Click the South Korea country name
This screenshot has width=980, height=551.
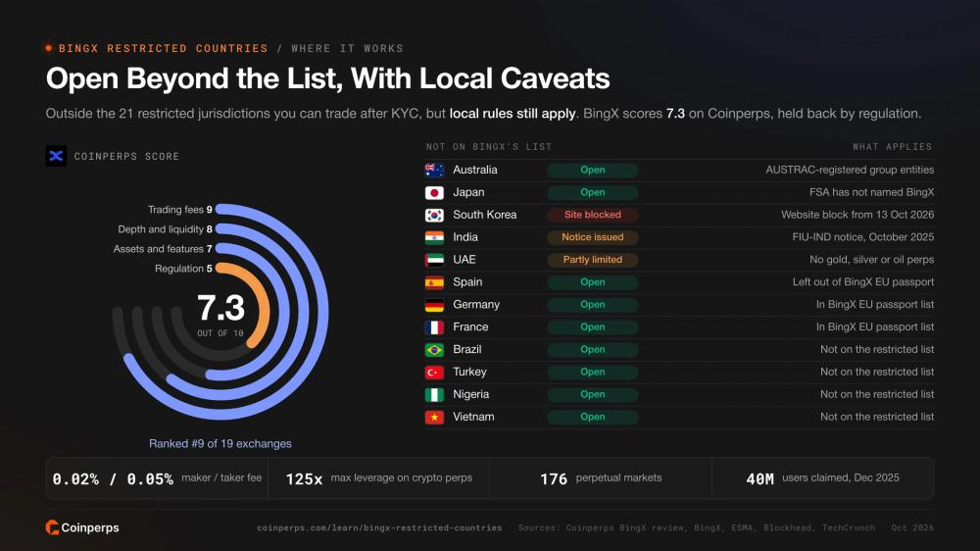[x=484, y=215]
